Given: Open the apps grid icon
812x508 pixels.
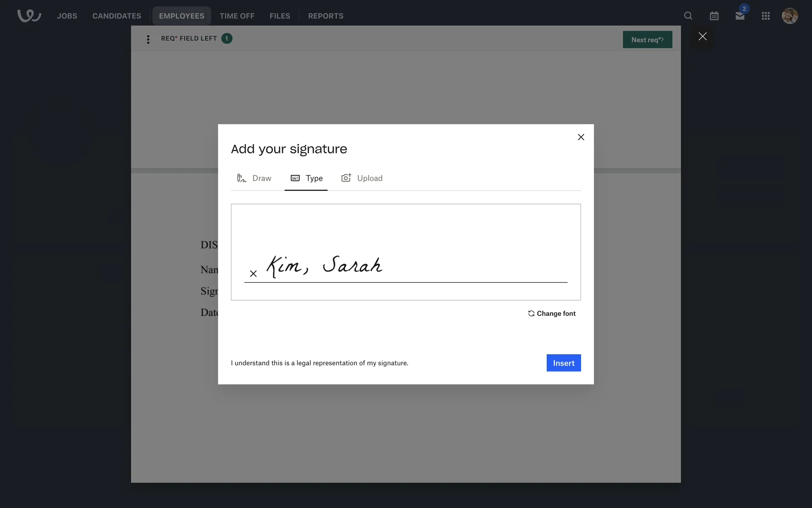Looking at the screenshot, I should [765, 16].
